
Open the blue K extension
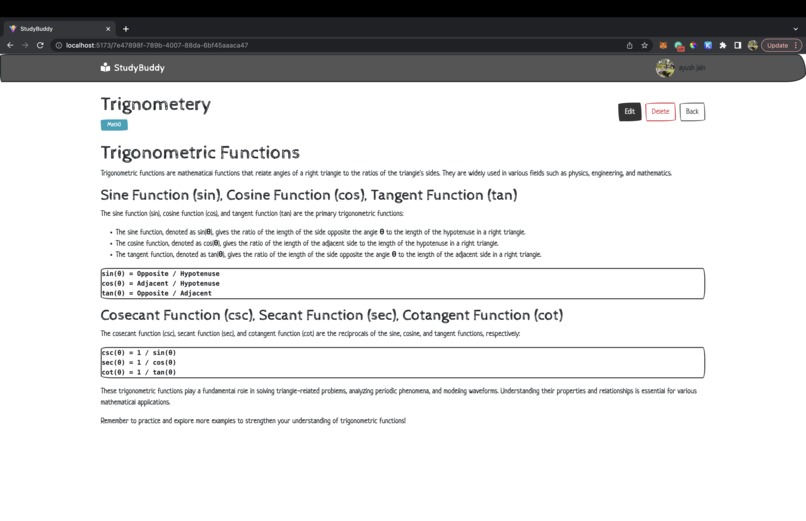pos(708,45)
